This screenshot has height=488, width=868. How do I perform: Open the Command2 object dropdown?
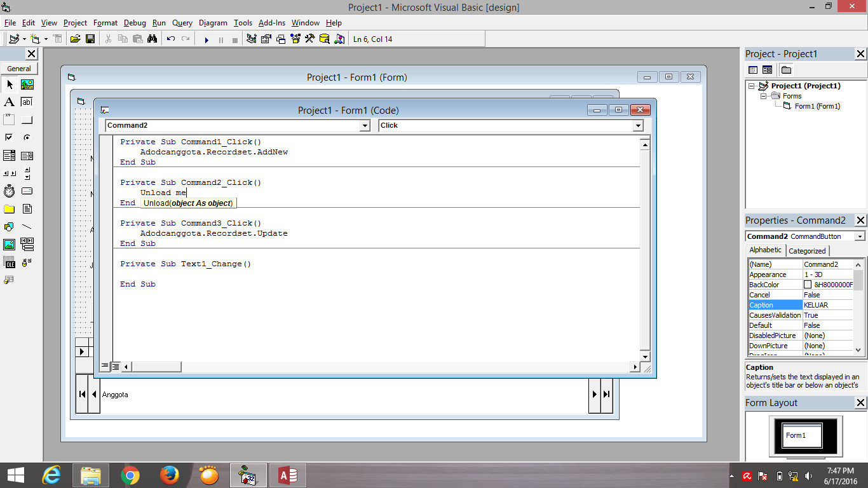click(x=365, y=126)
